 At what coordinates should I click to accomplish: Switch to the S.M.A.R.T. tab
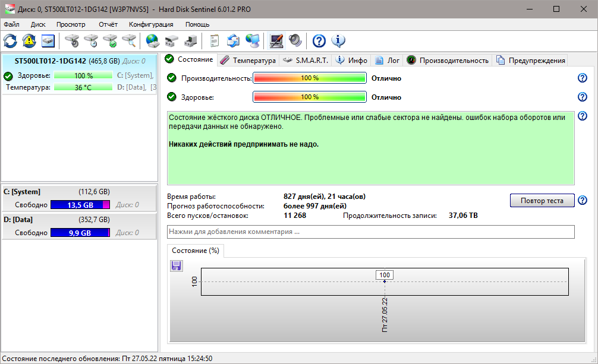[x=306, y=60]
